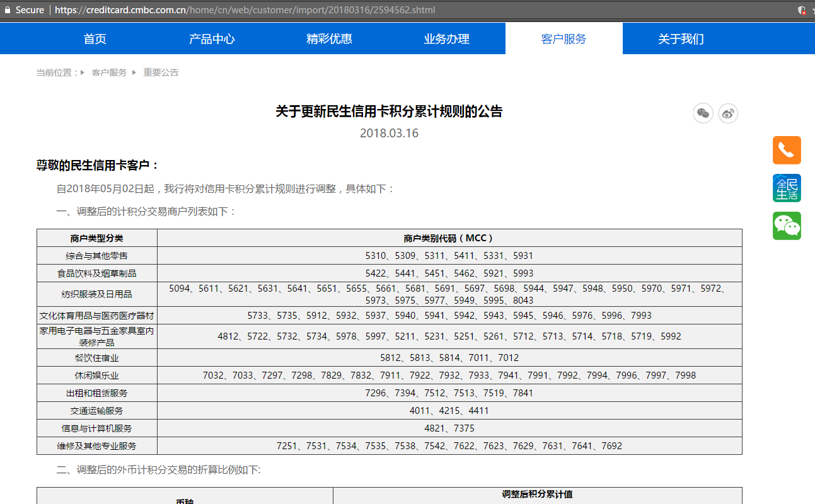Click the browser address bar URL
Screen dimensions: 815x504
[x=245, y=10]
